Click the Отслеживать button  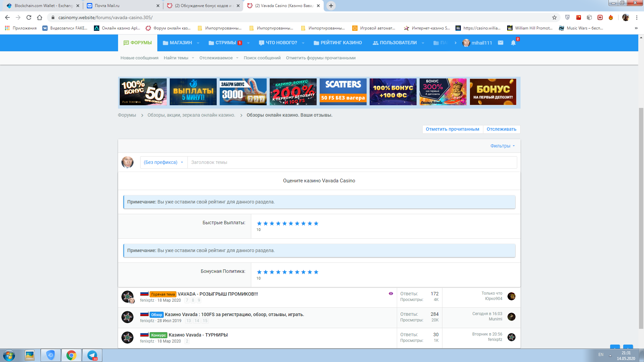501,129
